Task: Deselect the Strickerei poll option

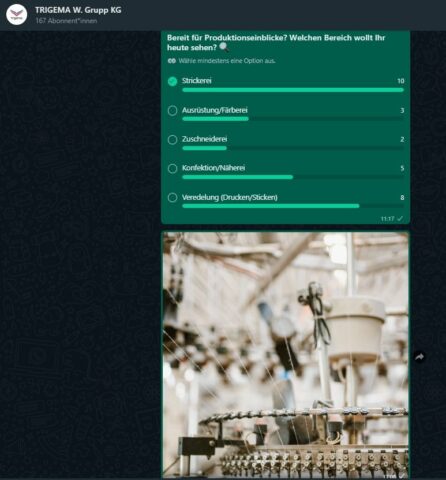Action: (x=172, y=81)
